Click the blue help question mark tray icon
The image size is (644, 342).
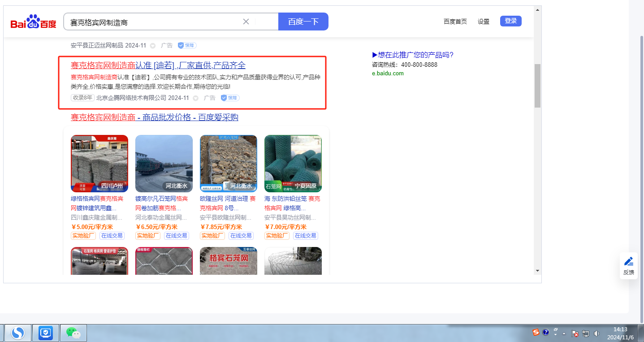click(546, 333)
